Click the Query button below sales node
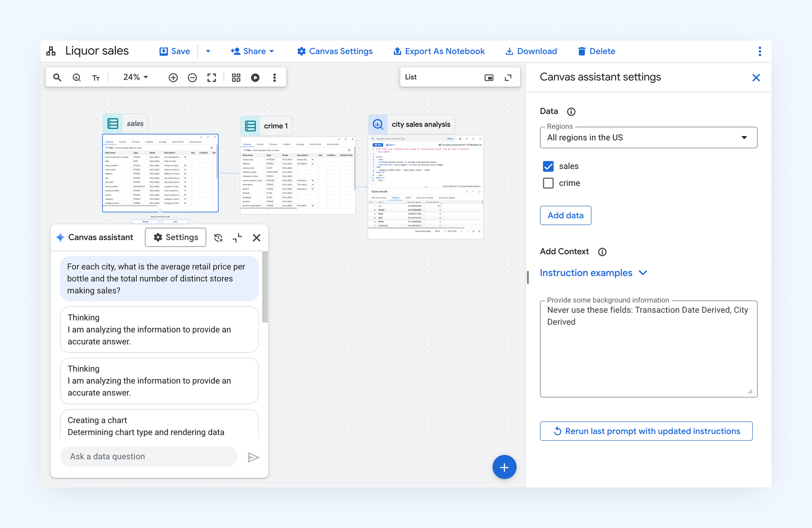 click(145, 222)
